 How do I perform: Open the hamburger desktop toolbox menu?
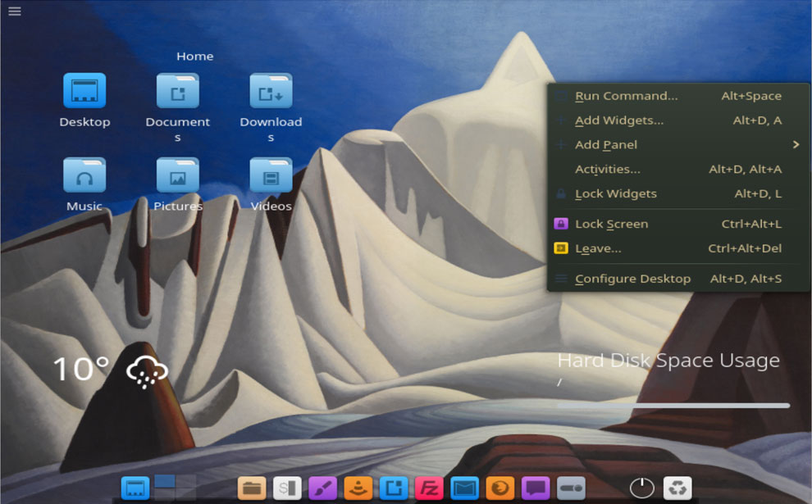coord(15,11)
